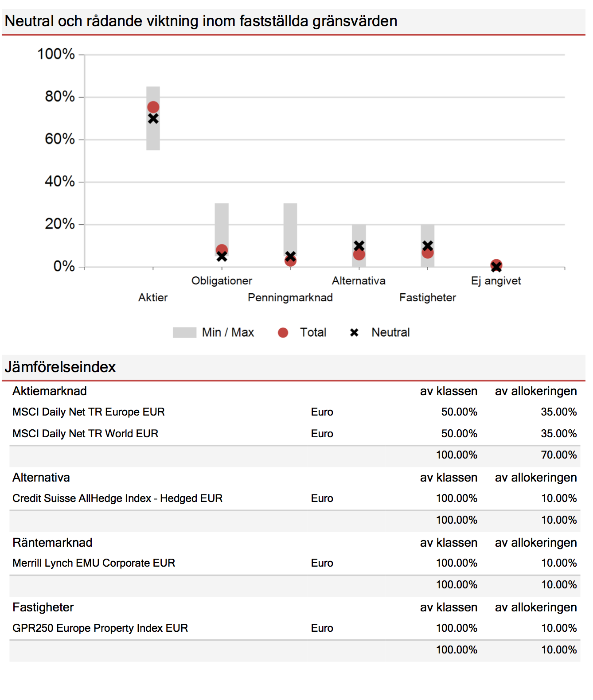Click the Ej angivet data marker
Image resolution: width=593 pixels, height=700 pixels.
click(x=496, y=266)
